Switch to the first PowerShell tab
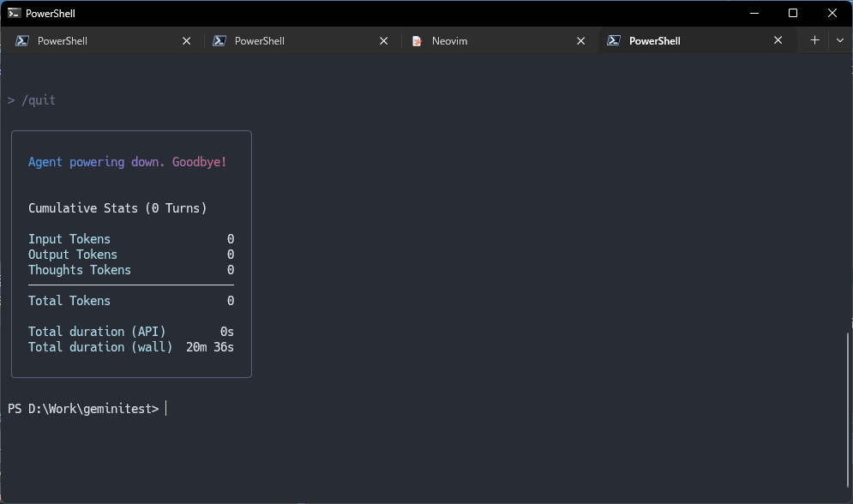This screenshot has height=504, width=853. [94, 41]
